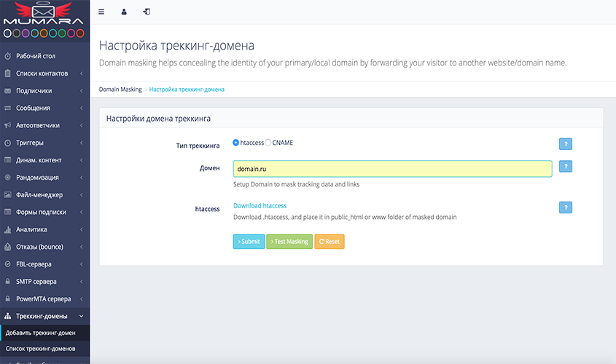
Task: Click help icon in the htaccess row
Action: (x=565, y=207)
